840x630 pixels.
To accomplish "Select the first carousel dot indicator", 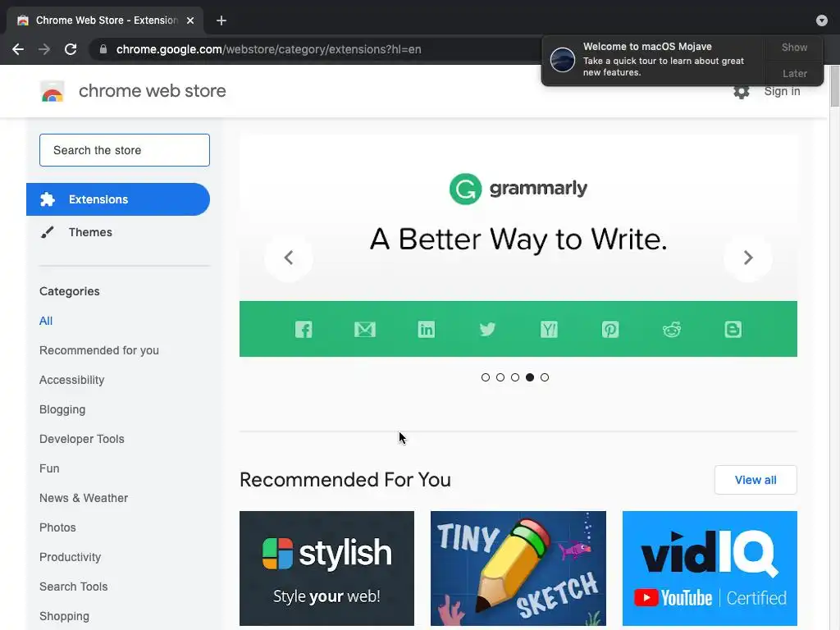I will (x=486, y=377).
